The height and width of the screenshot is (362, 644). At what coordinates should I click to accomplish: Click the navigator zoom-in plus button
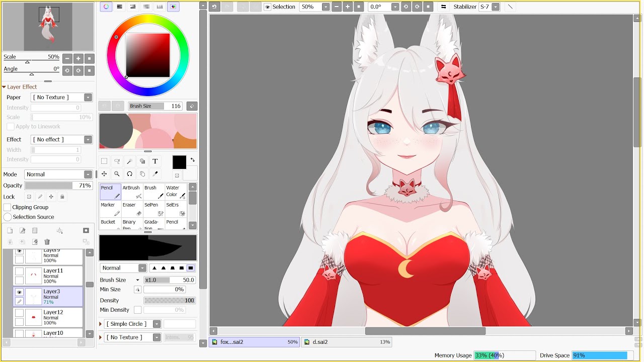pos(78,58)
